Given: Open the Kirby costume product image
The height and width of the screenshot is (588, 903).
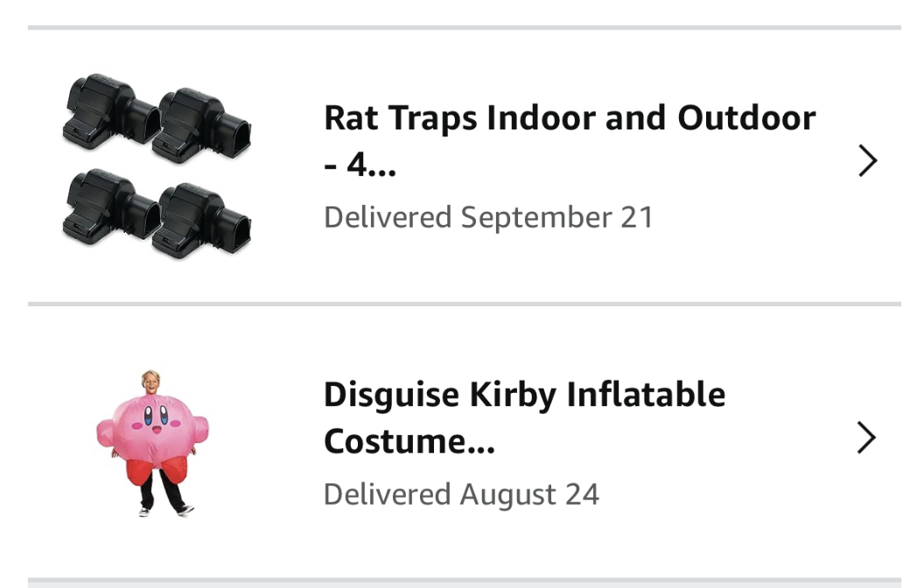Looking at the screenshot, I should point(154,443).
